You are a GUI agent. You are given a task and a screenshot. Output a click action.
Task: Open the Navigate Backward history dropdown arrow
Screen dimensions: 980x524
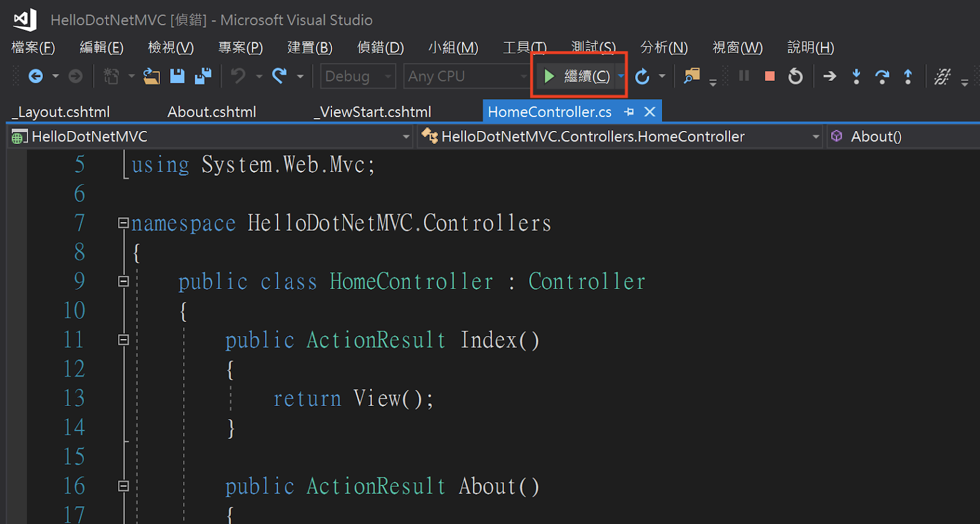tap(56, 76)
